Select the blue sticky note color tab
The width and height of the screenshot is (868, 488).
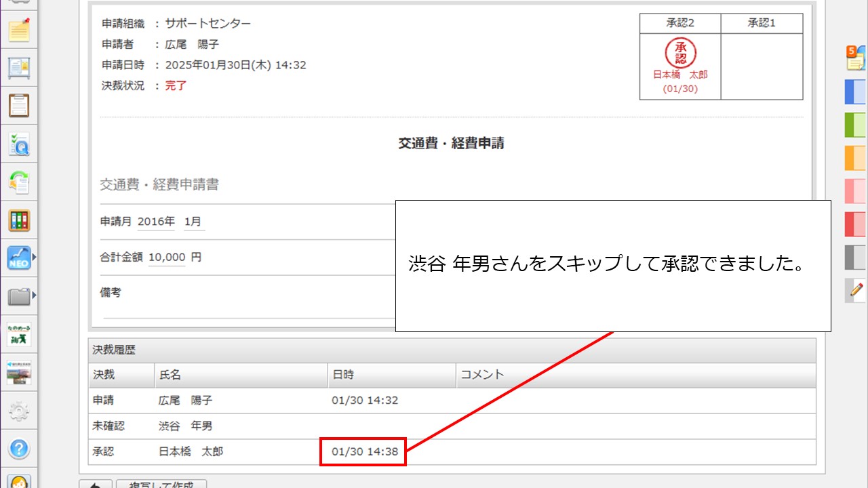point(855,91)
